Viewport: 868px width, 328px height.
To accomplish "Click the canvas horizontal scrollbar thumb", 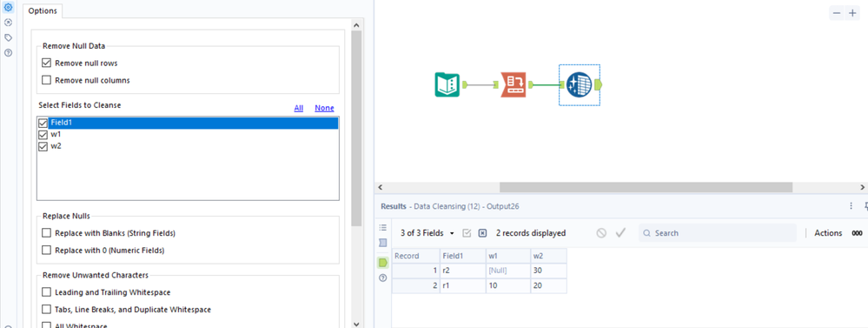I will click(646, 187).
